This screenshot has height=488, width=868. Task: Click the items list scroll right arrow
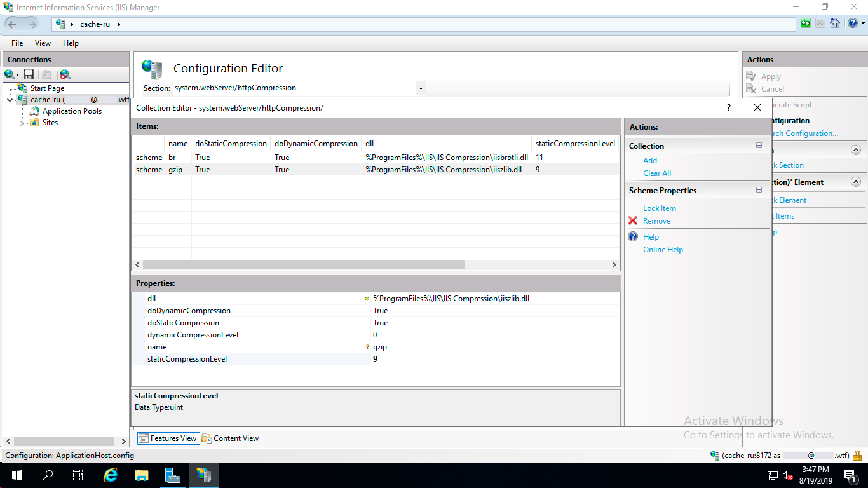614,264
